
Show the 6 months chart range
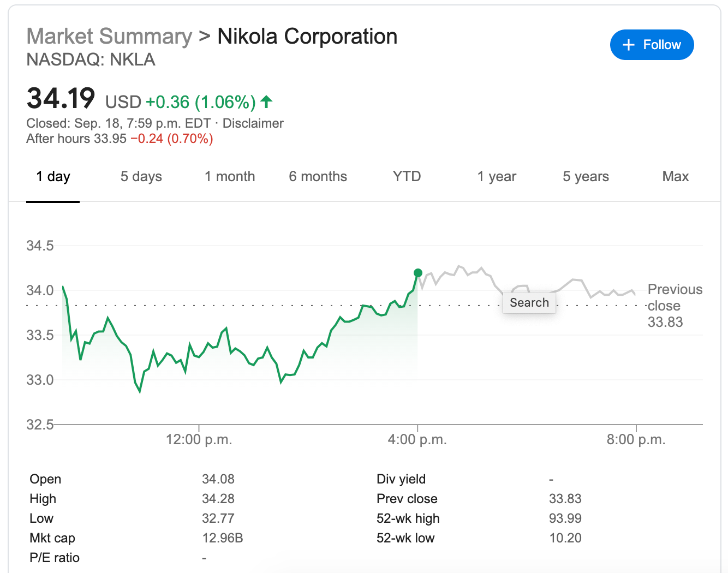pyautogui.click(x=318, y=177)
